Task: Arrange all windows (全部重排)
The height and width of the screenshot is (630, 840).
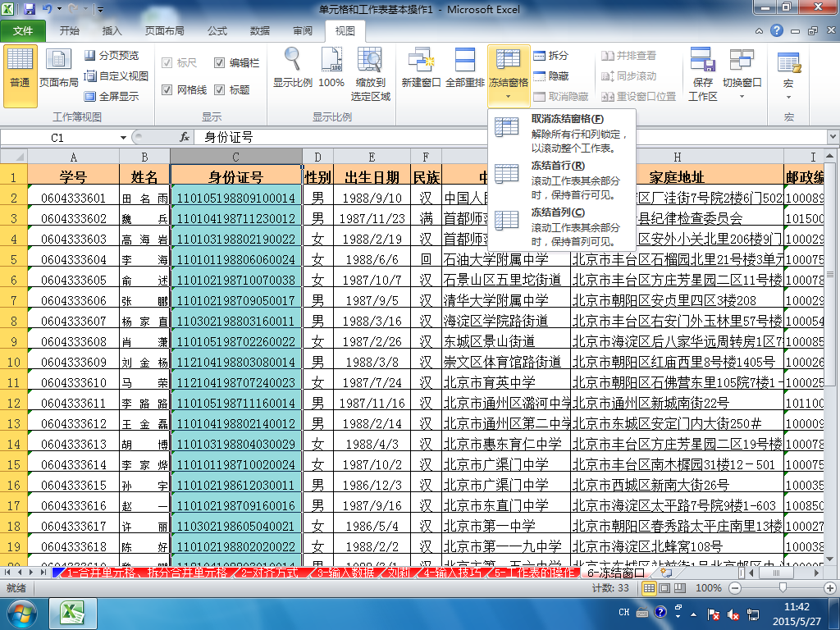Action: (464, 68)
